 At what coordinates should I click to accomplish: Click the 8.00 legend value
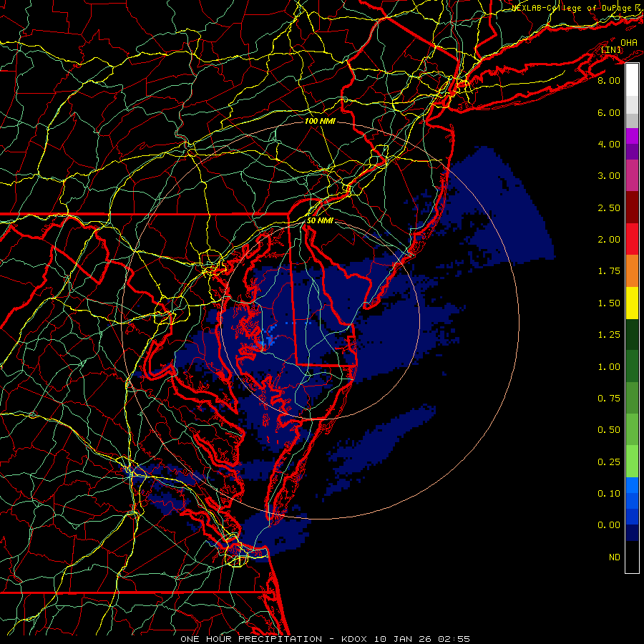pos(609,80)
